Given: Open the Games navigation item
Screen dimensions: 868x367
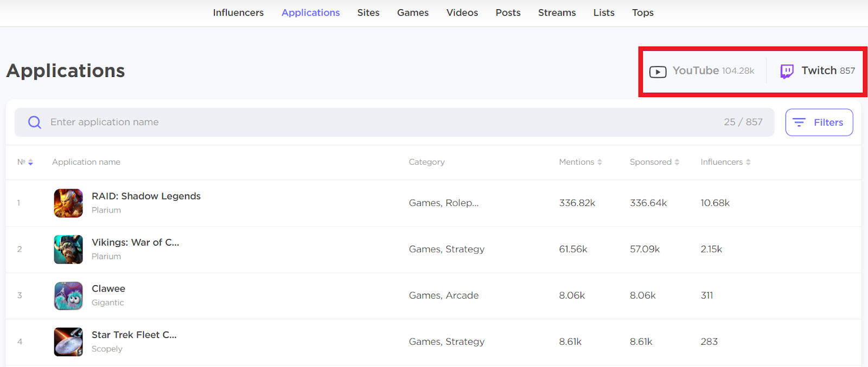Looking at the screenshot, I should tap(413, 12).
